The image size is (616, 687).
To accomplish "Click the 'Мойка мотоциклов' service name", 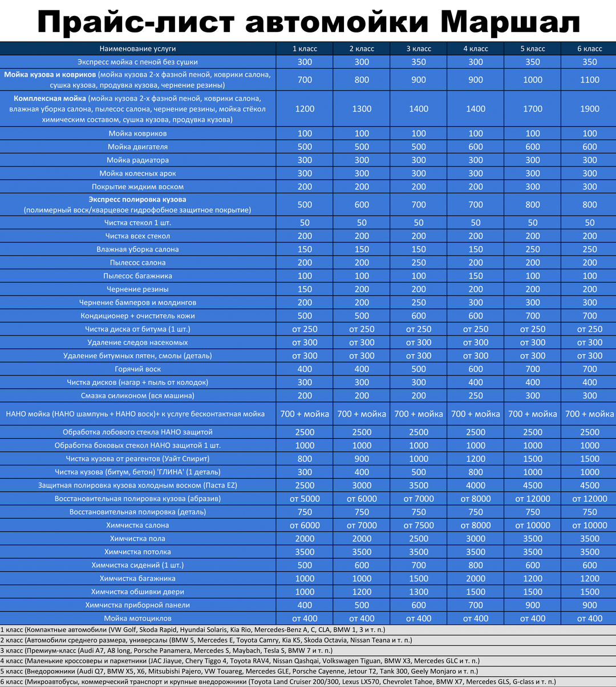I will point(137,618).
